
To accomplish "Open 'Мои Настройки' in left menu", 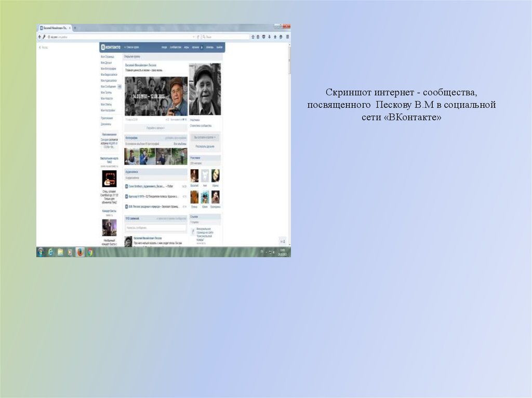I will [108, 110].
